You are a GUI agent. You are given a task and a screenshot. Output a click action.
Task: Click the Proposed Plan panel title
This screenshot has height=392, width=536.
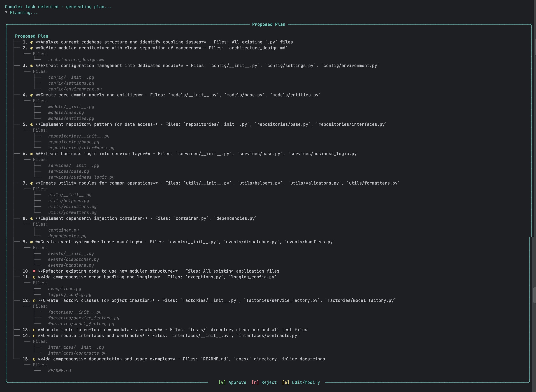(268, 24)
